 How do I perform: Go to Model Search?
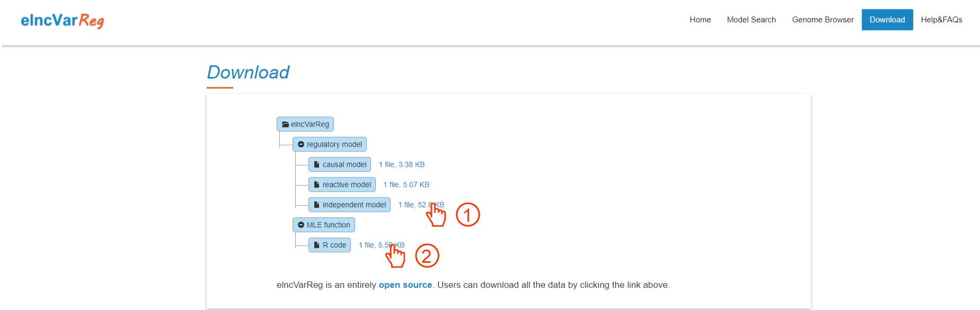751,20
